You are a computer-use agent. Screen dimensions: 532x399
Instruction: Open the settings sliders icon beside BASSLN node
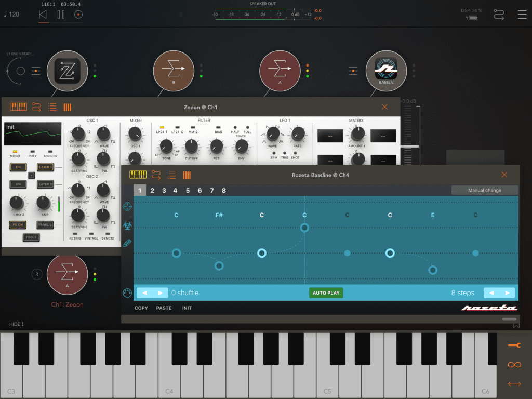[353, 71]
